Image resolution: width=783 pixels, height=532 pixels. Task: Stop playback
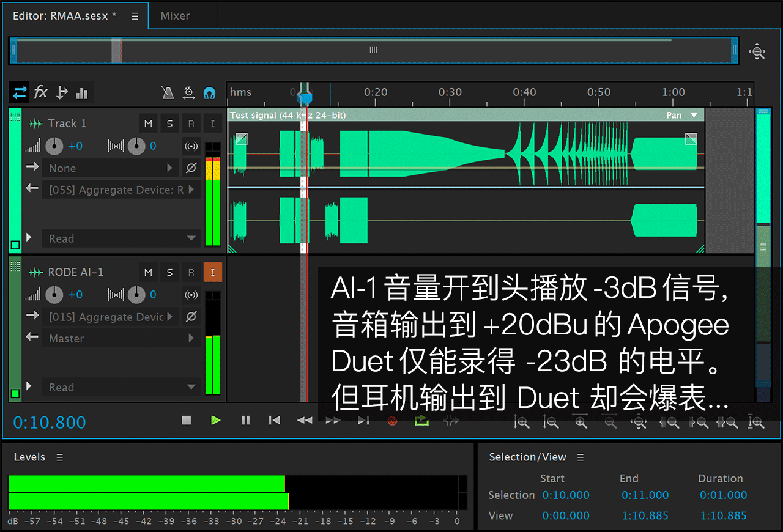click(187, 420)
